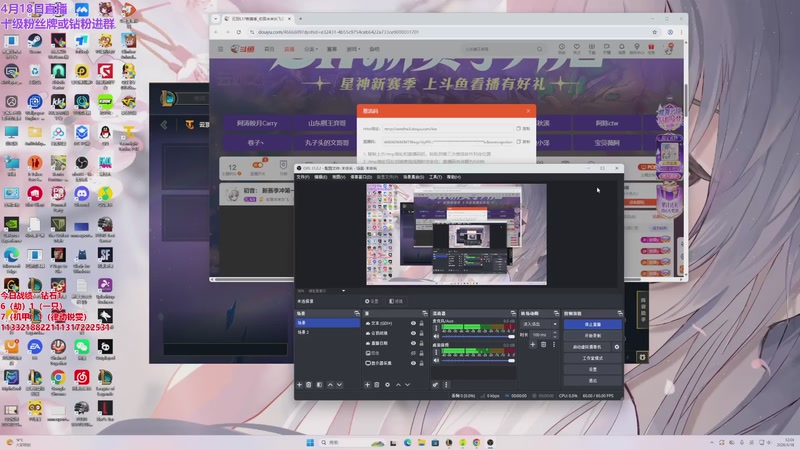
Task: Adjust transition duration stepper arrows
Action: (555, 335)
